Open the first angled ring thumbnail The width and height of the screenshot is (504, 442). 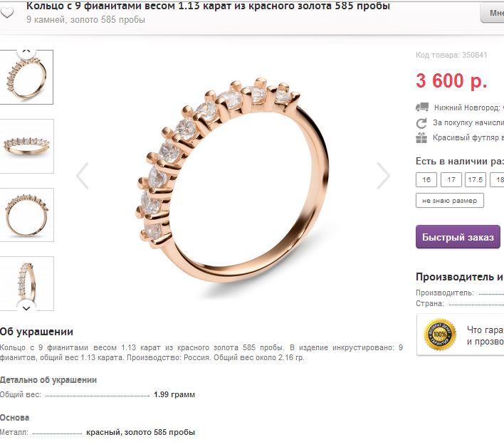pos(26,77)
